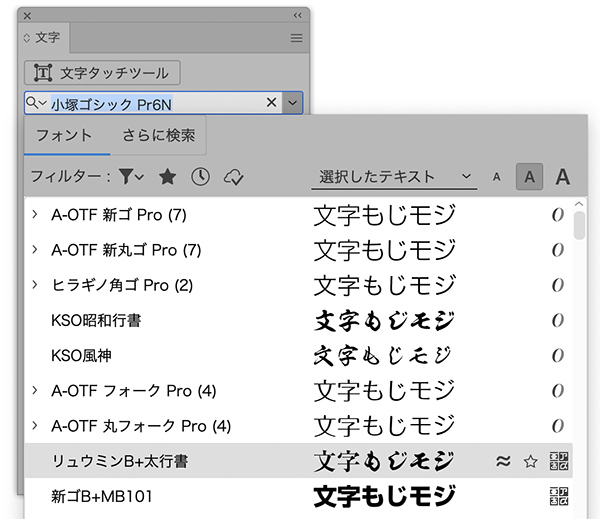
Task: Click the preview sample of 新ゴB+MB101
Action: tap(385, 496)
